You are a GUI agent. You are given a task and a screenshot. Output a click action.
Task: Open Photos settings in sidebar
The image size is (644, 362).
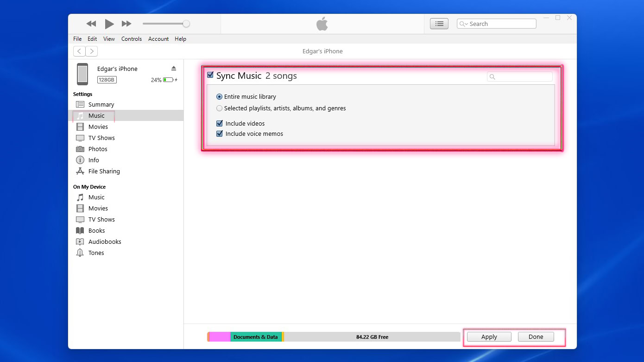[97, 149]
